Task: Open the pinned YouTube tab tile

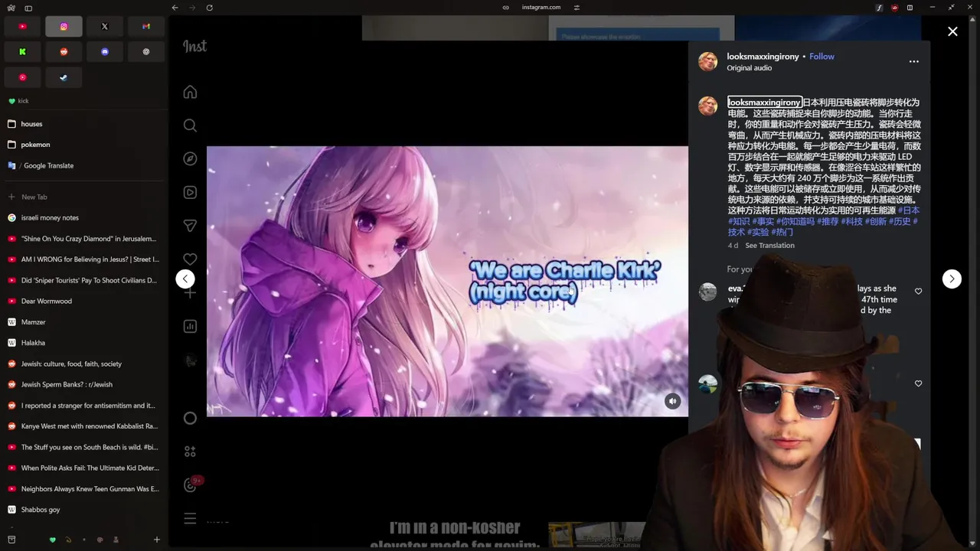Action: click(22, 27)
